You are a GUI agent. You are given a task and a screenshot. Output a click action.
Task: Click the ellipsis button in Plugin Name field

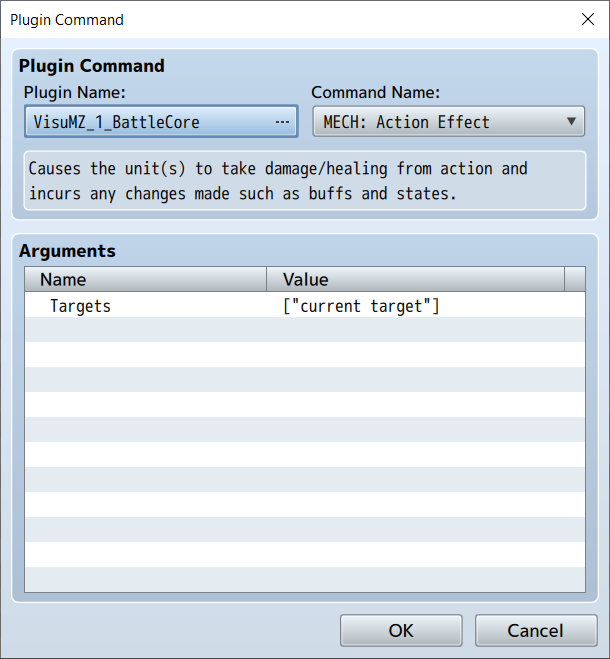pyautogui.click(x=282, y=122)
